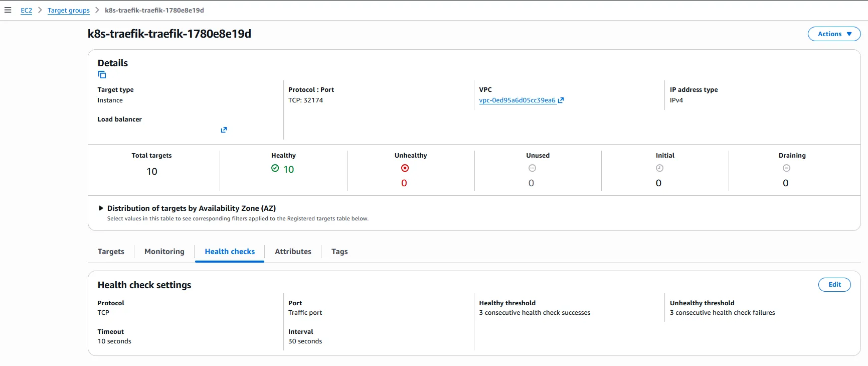868x366 pixels.
Task: Select the '30 seconds' interval value
Action: 305,341
